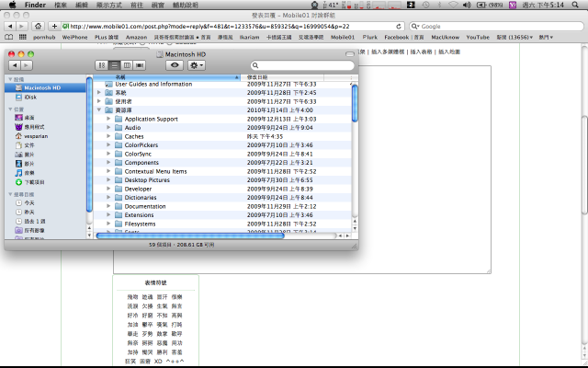Show Top Sites grid in Safari bookmarks bar
The image size is (588, 368).
23,37
